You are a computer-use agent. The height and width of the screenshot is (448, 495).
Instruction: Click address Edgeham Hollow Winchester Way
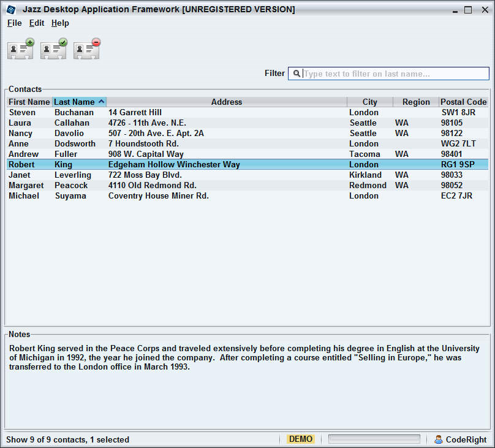coord(174,164)
